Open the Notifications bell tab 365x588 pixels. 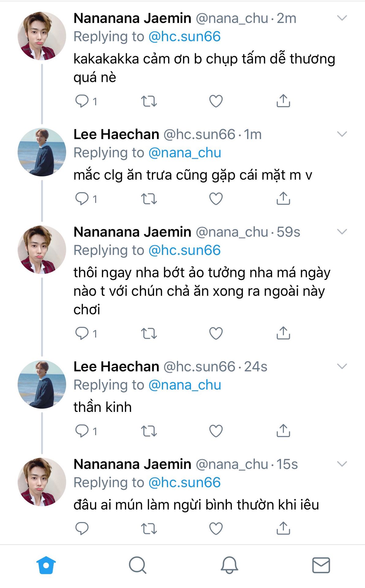click(229, 565)
